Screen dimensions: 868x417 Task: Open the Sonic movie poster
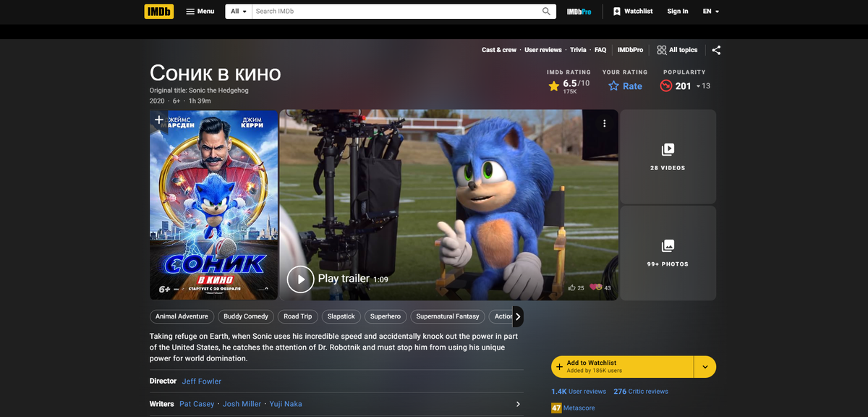click(214, 205)
